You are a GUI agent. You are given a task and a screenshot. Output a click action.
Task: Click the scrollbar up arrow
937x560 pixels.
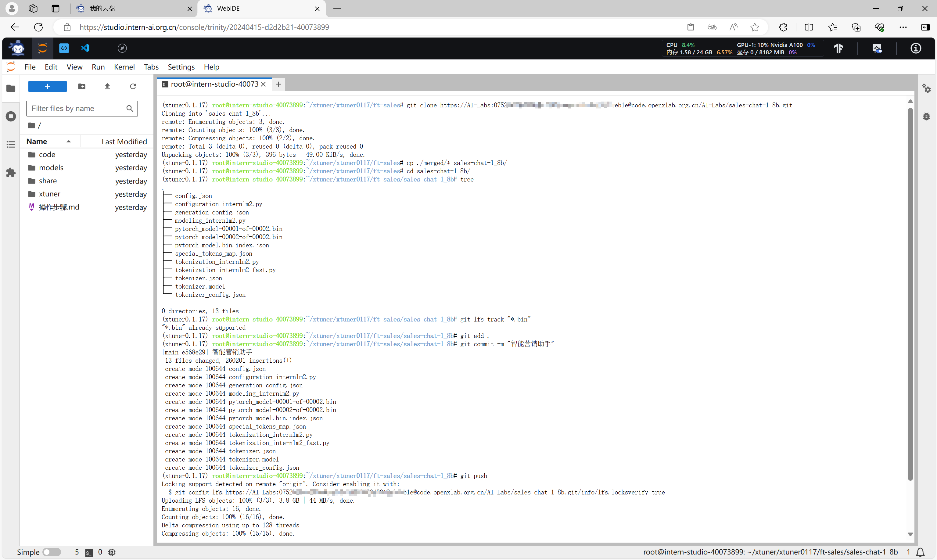pyautogui.click(x=910, y=101)
